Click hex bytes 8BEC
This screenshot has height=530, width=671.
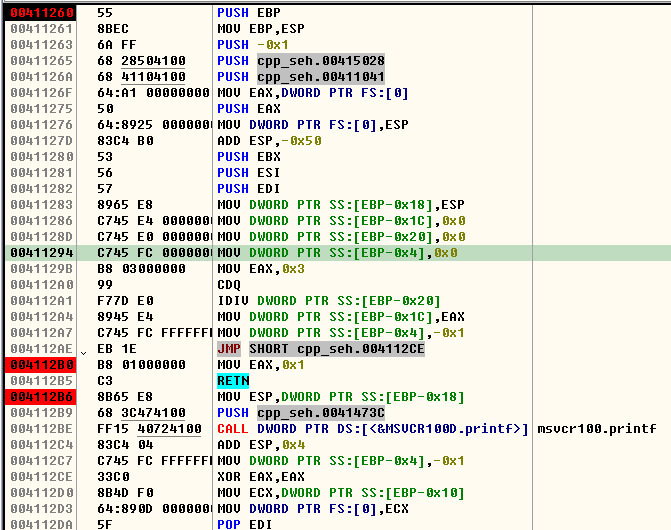coord(113,29)
